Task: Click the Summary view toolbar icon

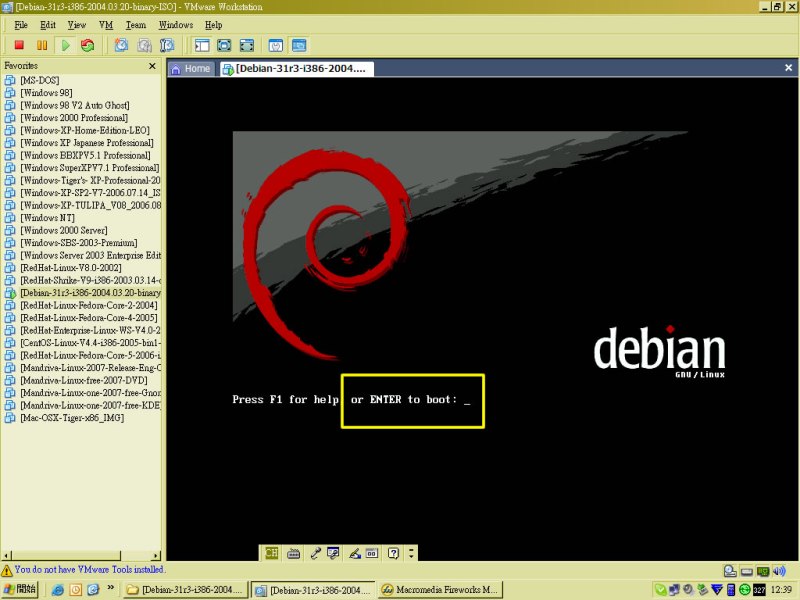Action: [x=276, y=45]
